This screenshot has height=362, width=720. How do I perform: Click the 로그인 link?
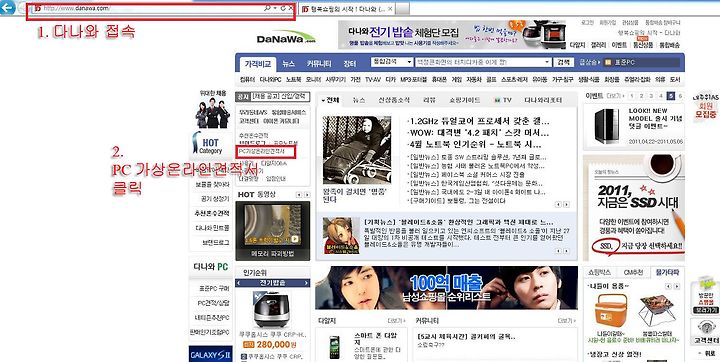point(587,22)
